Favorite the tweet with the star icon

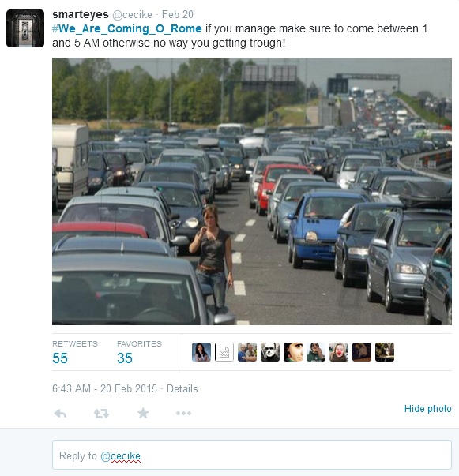point(143,413)
